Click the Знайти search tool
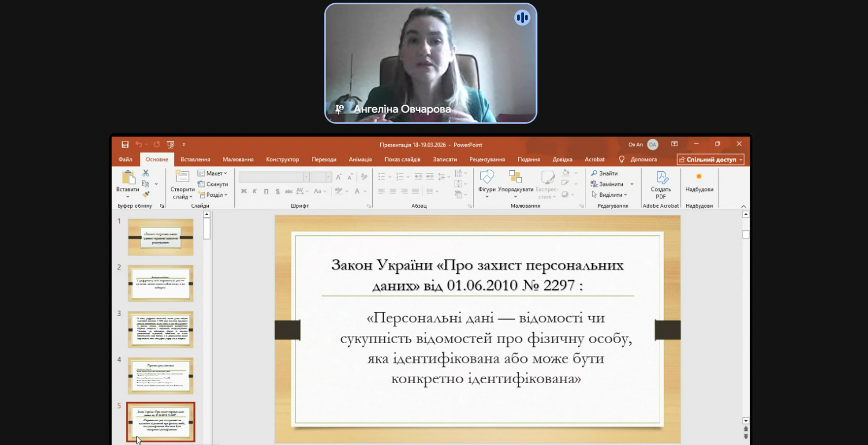Viewport: 868px width, 445px height. click(604, 173)
